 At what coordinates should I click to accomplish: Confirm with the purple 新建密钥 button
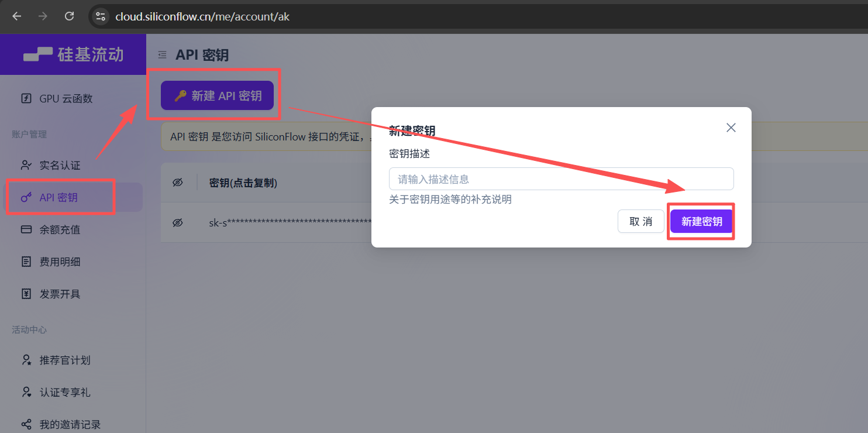pyautogui.click(x=701, y=221)
